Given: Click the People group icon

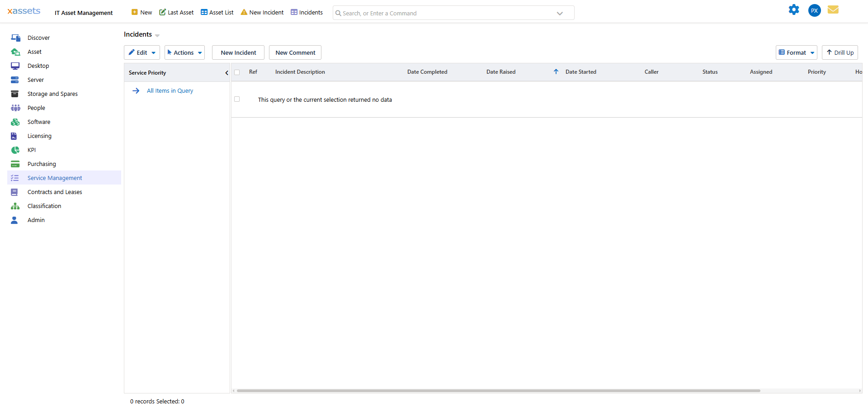Looking at the screenshot, I should pyautogui.click(x=15, y=108).
